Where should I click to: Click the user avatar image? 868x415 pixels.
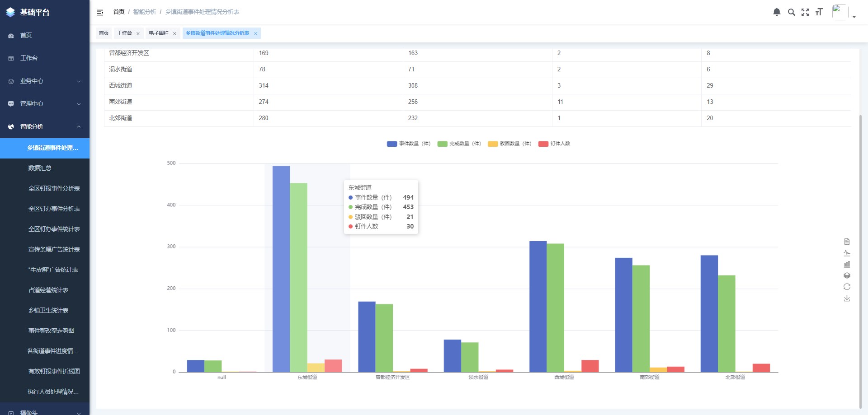840,12
